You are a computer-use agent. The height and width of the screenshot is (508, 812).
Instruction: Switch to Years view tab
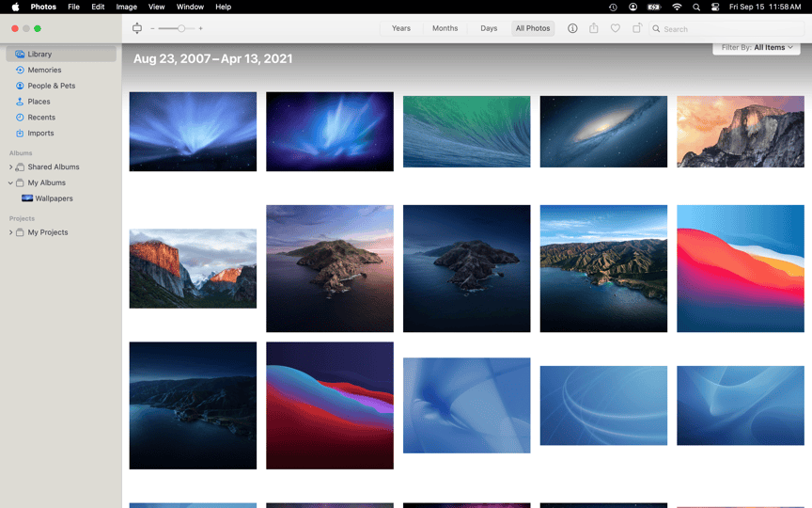pyautogui.click(x=400, y=28)
